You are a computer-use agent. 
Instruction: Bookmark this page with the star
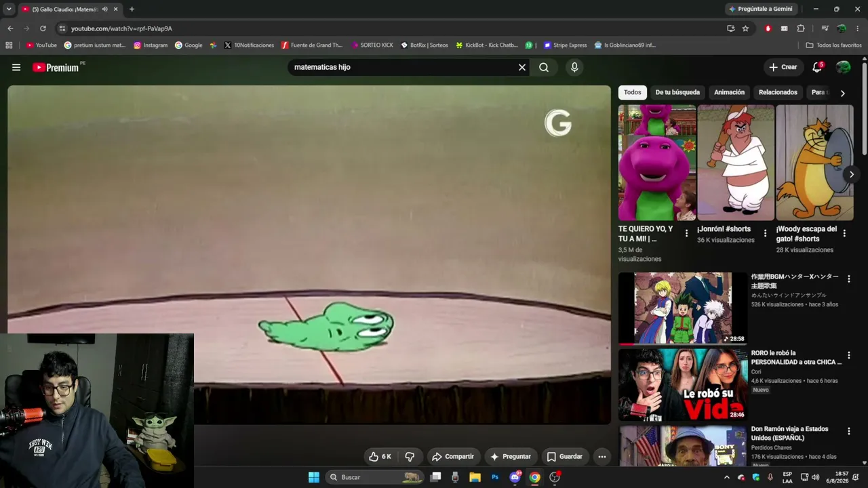tap(745, 28)
